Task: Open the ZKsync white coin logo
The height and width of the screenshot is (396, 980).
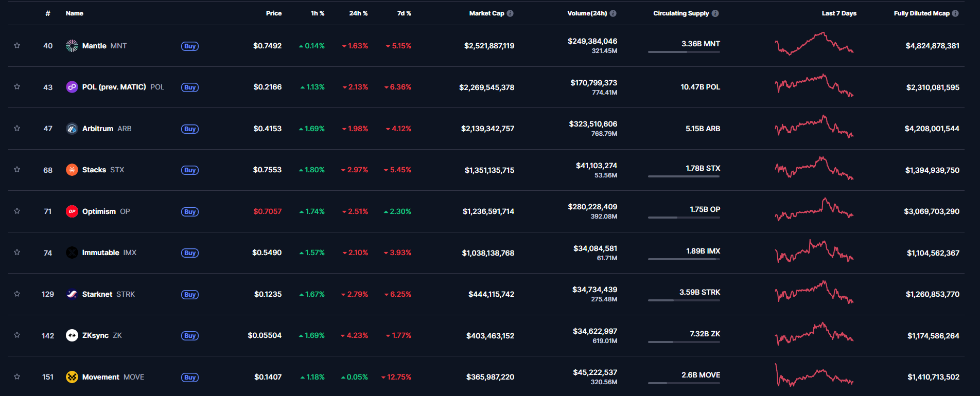Action: pyautogui.click(x=72, y=335)
